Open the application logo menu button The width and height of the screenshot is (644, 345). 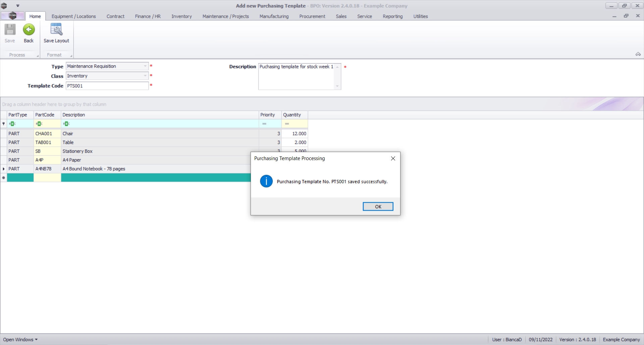(13, 16)
